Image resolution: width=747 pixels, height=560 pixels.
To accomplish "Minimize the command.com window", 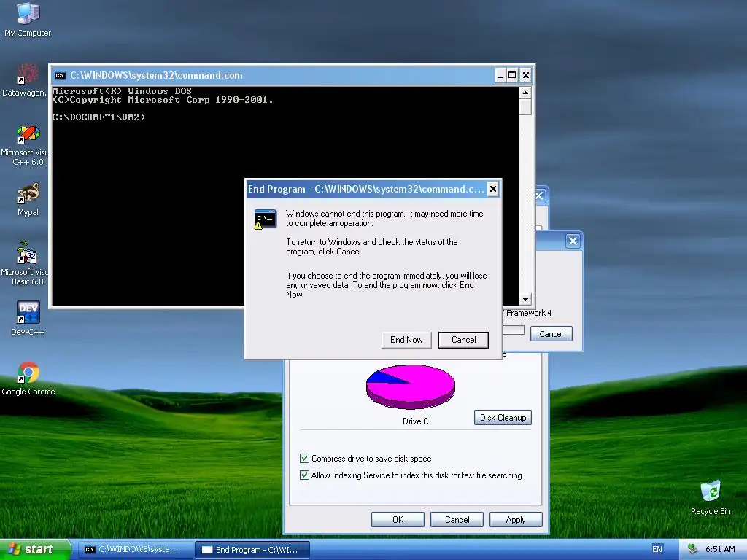I will pos(500,75).
